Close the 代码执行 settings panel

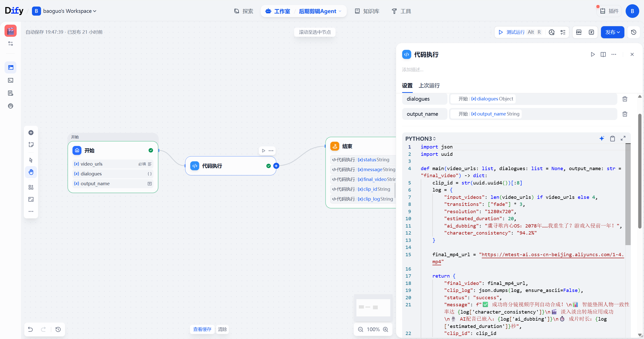[x=632, y=54]
